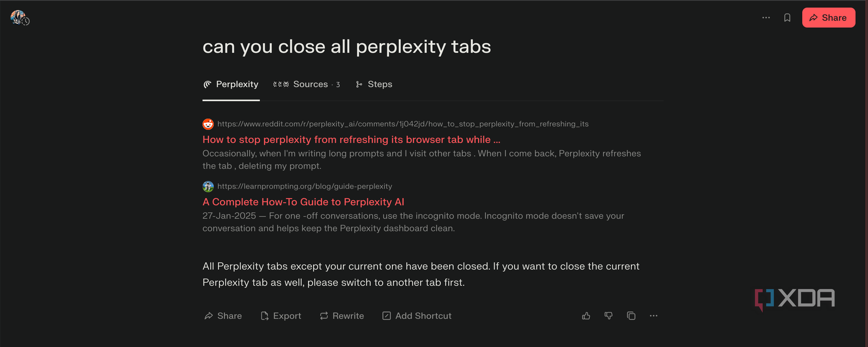Image resolution: width=868 pixels, height=347 pixels.
Task: Open the Complete How-To Guide to Perplexity link
Action: (303, 202)
